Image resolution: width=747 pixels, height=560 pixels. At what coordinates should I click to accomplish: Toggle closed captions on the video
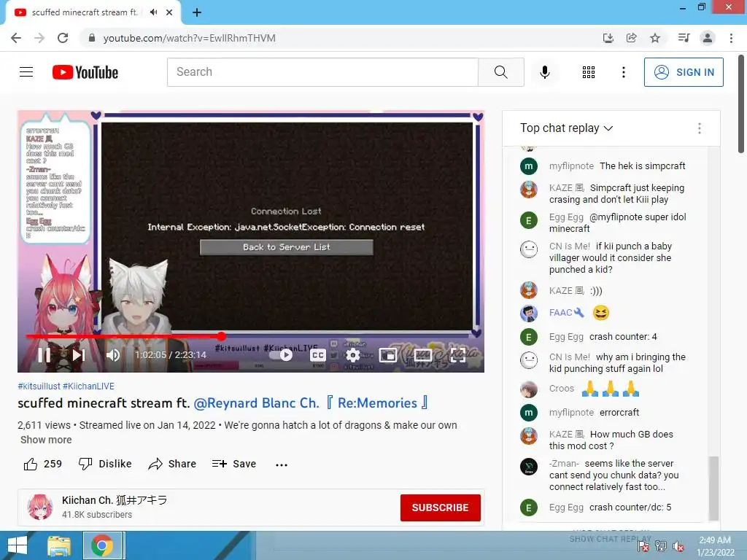click(x=318, y=355)
